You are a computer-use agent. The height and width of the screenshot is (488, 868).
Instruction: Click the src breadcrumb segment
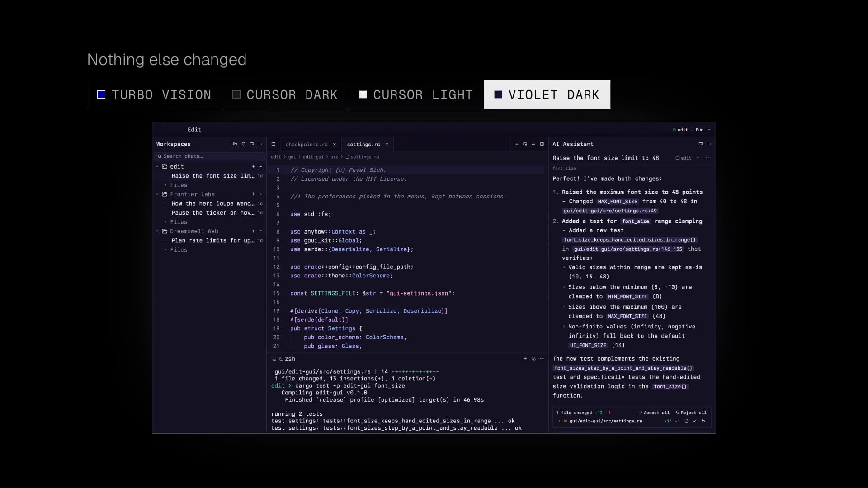(x=334, y=157)
